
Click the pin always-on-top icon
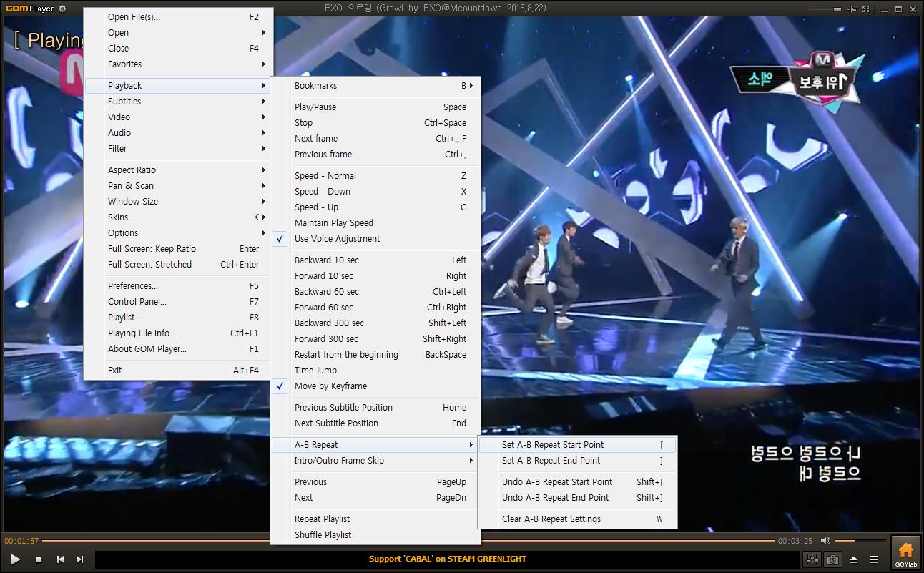pyautogui.click(x=852, y=9)
